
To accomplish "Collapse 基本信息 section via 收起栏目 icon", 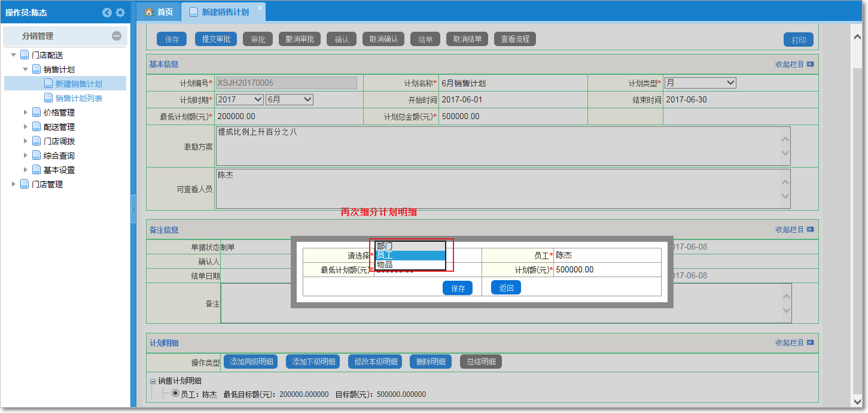I will [x=811, y=64].
